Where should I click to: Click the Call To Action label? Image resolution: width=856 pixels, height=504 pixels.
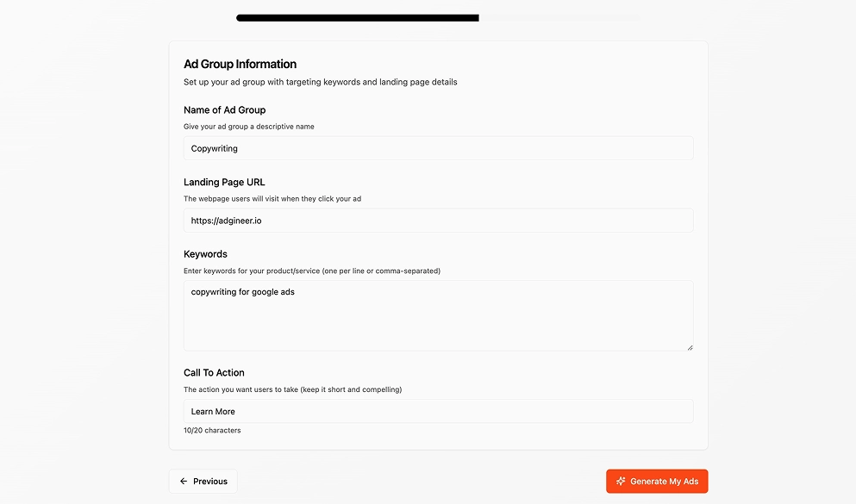pyautogui.click(x=214, y=373)
